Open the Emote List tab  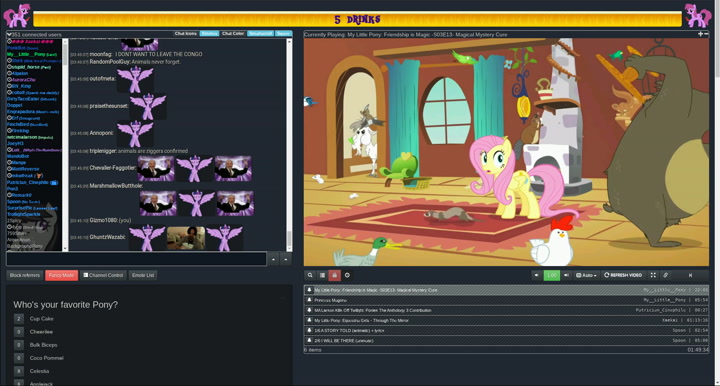point(143,275)
